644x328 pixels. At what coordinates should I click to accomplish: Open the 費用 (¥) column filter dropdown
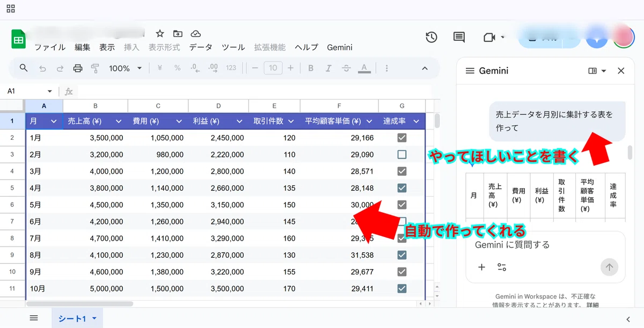point(179,122)
